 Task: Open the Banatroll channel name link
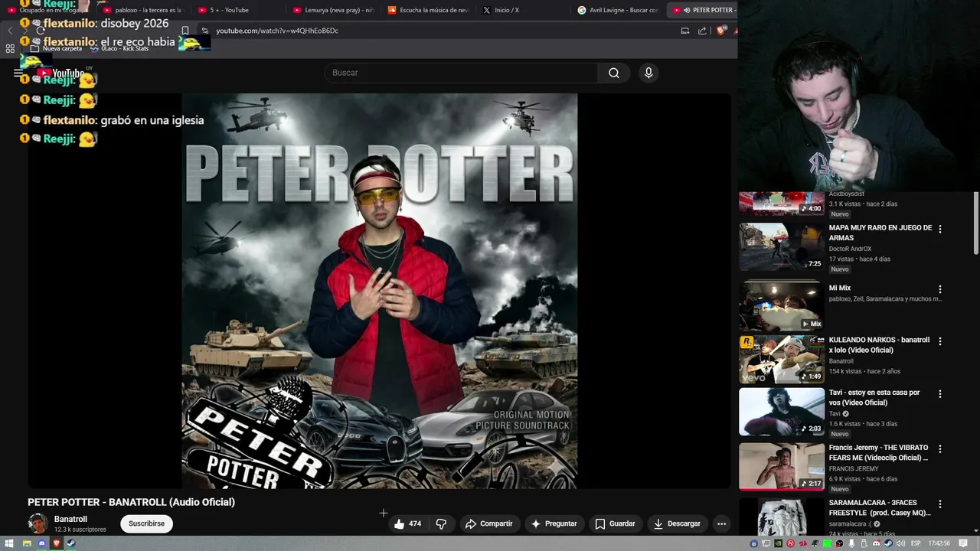tap(70, 519)
